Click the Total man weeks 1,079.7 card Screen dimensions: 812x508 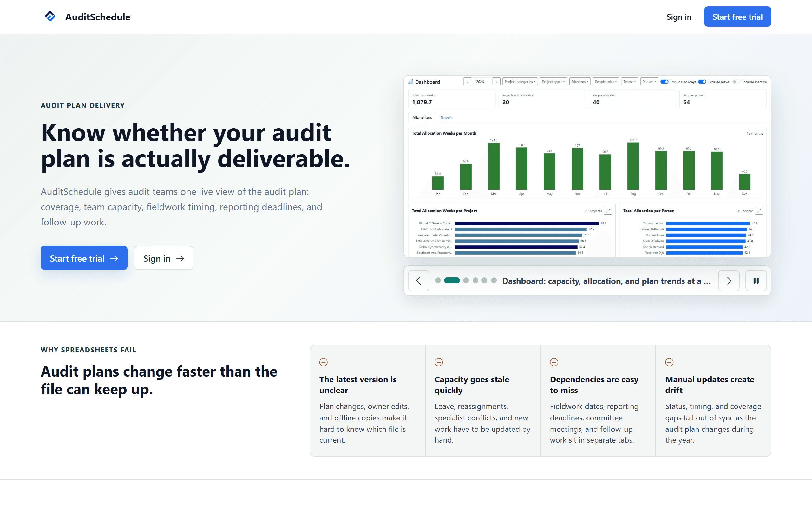(452, 99)
